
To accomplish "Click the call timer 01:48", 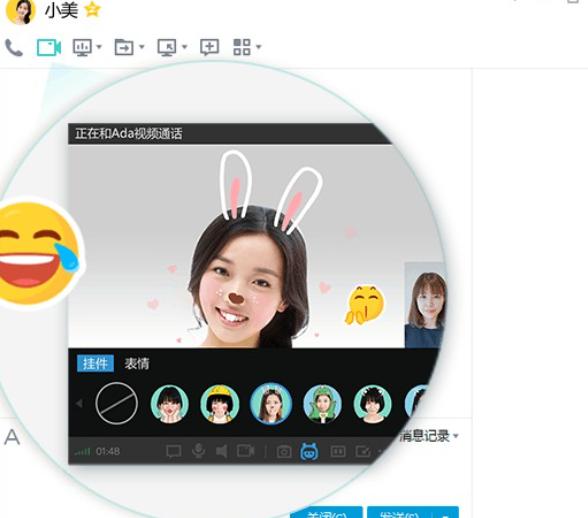I will pyautogui.click(x=108, y=451).
